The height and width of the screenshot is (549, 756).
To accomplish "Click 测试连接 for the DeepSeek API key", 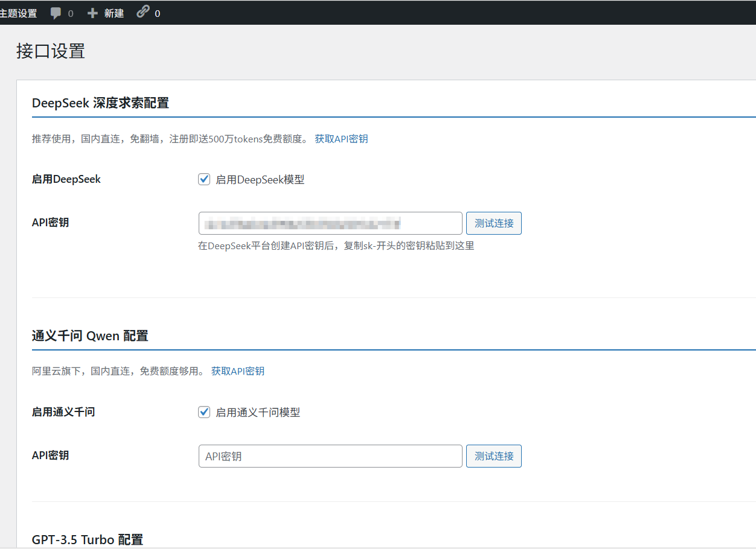I will coord(493,223).
